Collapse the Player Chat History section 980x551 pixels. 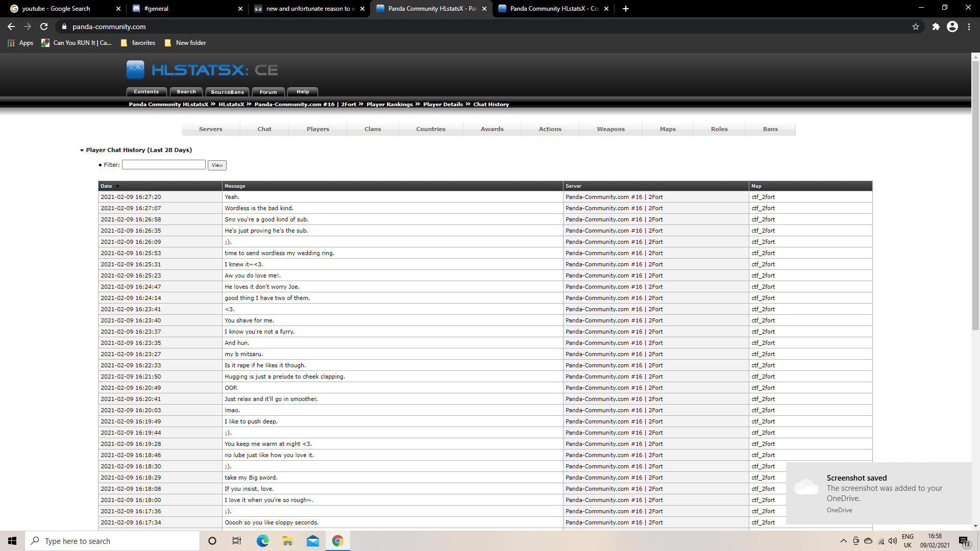coord(82,150)
